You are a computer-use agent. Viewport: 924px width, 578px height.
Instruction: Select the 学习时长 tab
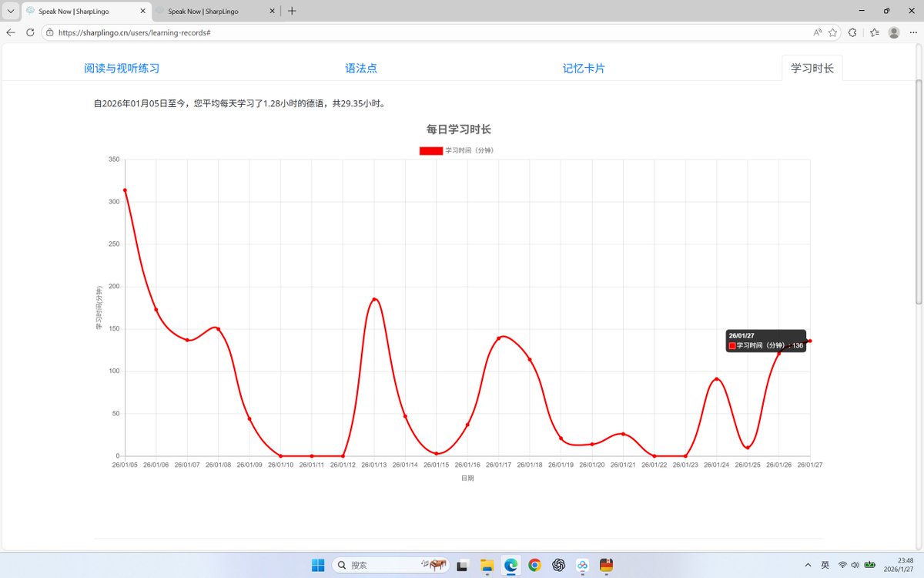tap(812, 68)
